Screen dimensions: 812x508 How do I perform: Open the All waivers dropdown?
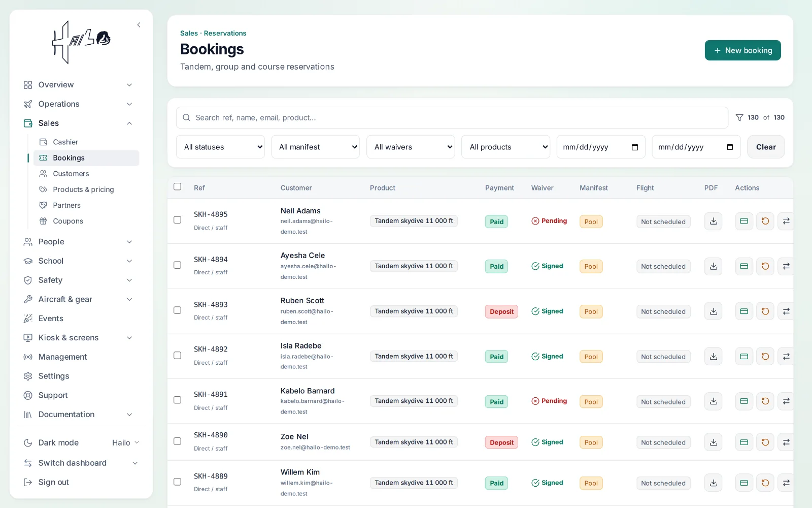pos(411,147)
